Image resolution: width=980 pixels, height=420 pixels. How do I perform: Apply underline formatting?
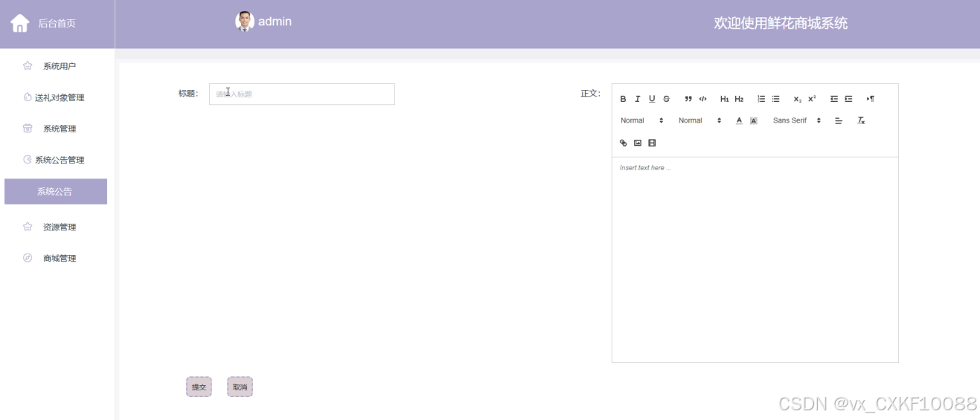[652, 99]
